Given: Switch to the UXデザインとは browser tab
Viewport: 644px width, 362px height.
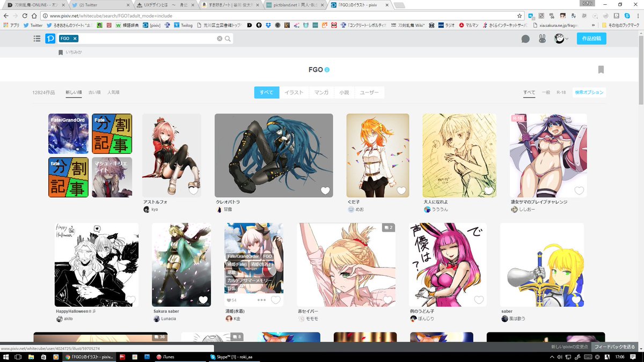Looking at the screenshot, I should [x=164, y=5].
